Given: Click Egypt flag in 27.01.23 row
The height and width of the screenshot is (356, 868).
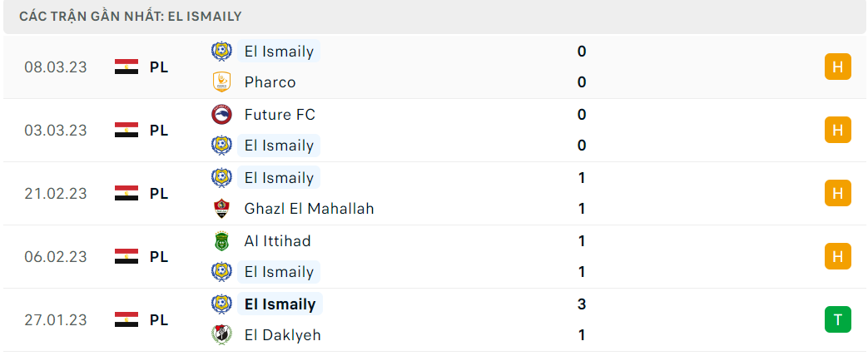Looking at the screenshot, I should click(x=126, y=319).
